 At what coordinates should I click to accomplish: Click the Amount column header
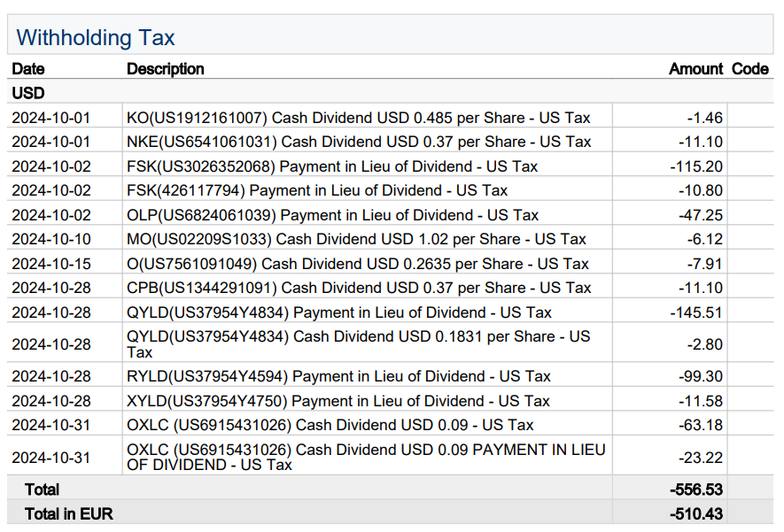[x=695, y=69]
